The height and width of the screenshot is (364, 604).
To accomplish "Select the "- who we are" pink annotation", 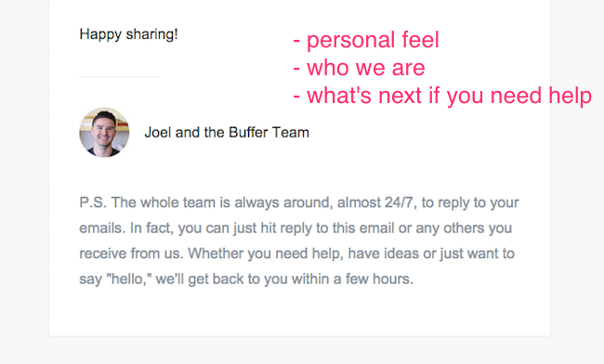I will coord(359,68).
